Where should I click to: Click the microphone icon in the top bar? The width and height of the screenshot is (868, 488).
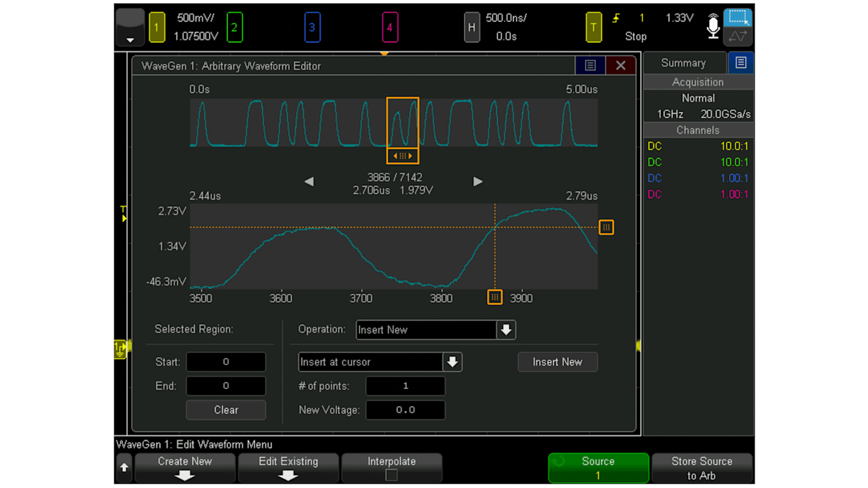(713, 26)
